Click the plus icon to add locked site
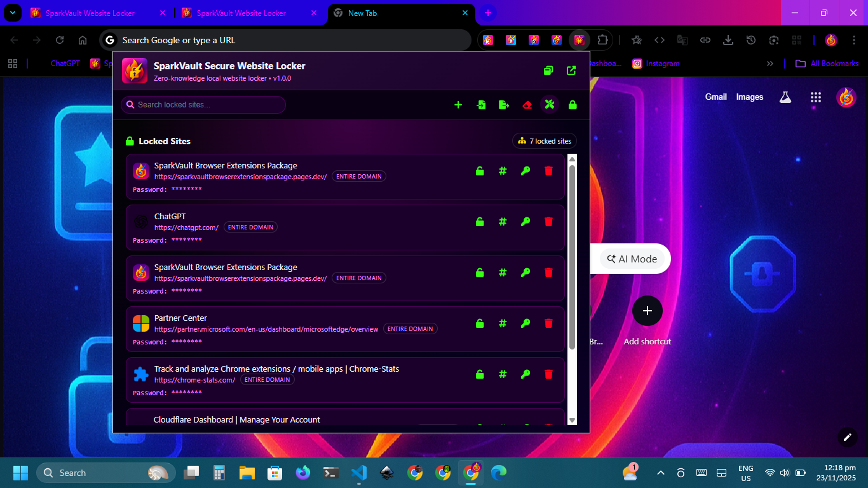Viewport: 868px width, 488px height. 458,105
